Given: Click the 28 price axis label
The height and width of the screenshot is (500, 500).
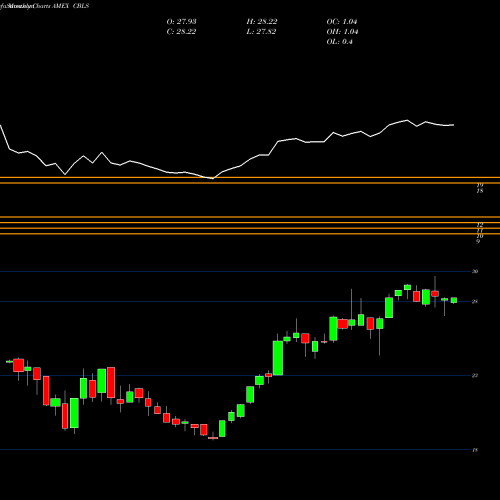Looking at the screenshot, I should point(475,301).
